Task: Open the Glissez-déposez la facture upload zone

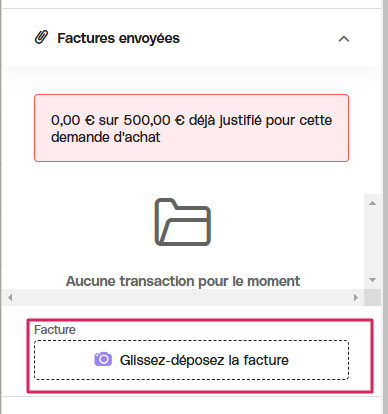Action: pyautogui.click(x=191, y=360)
